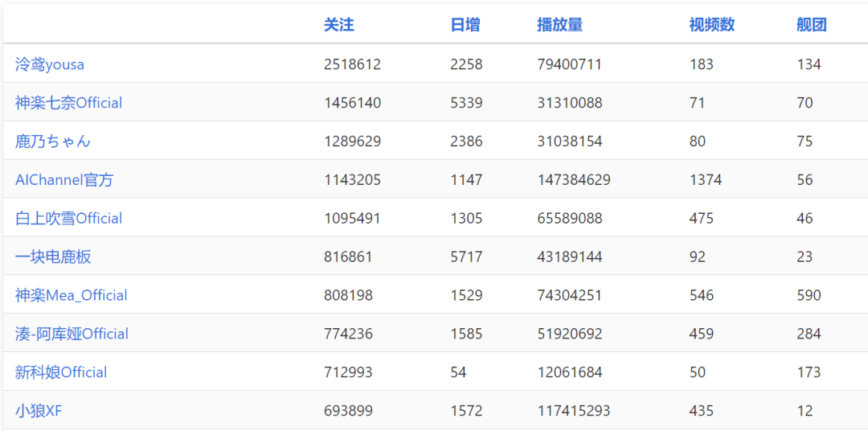Open the 泠鸢yousa channel link
Viewport: 868px width, 431px height.
coord(50,65)
